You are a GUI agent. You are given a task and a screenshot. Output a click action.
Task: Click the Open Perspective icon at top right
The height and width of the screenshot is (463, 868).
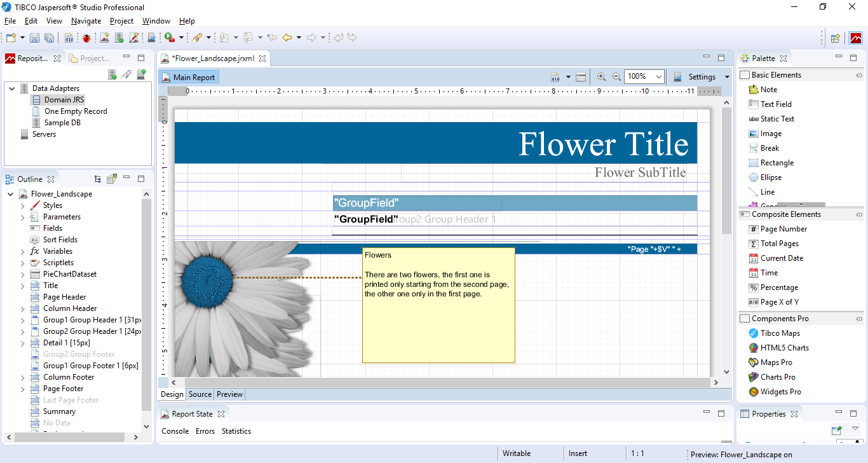click(836, 38)
